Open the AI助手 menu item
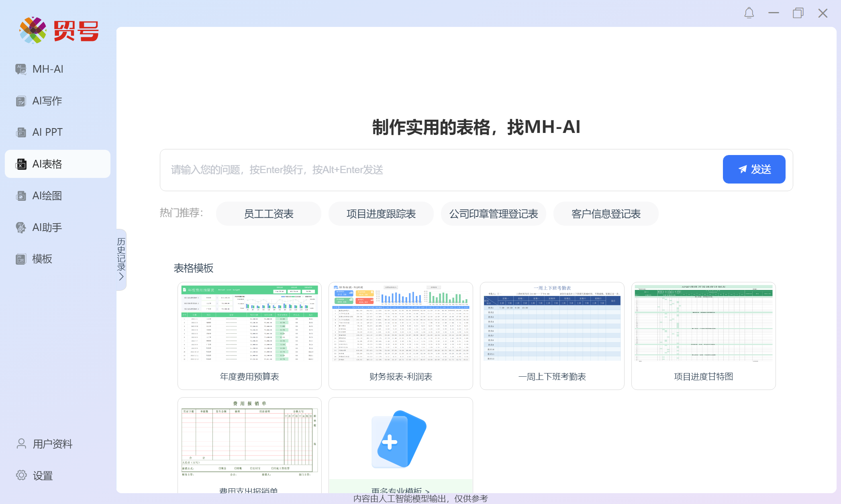Screen dimensions: 841x504 coord(57,227)
